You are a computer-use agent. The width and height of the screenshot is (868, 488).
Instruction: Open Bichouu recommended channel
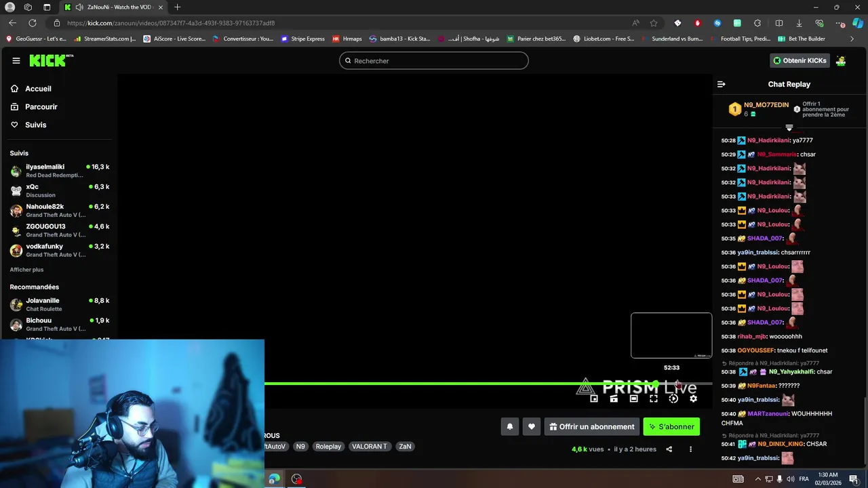[x=60, y=324]
